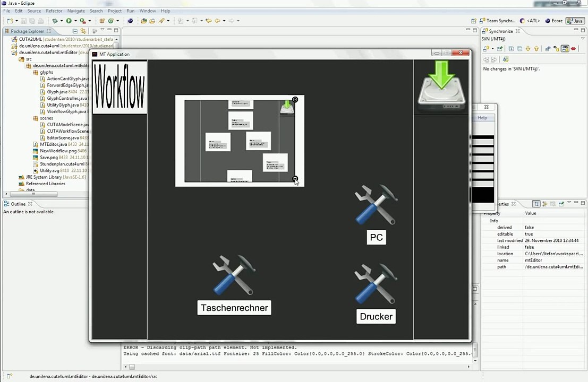Viewport: 588px width, 382px height.
Task: Click the Open Type folder icon
Action: (144, 21)
